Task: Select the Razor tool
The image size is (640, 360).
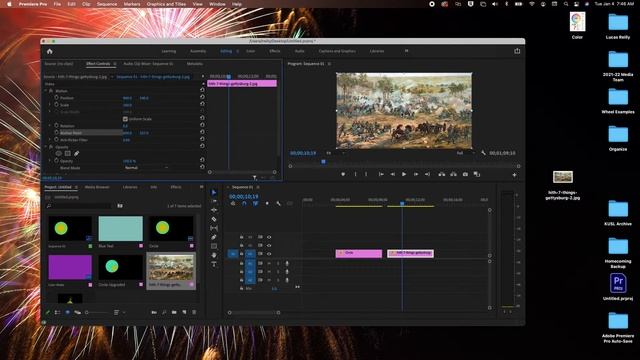Action: pos(214,219)
